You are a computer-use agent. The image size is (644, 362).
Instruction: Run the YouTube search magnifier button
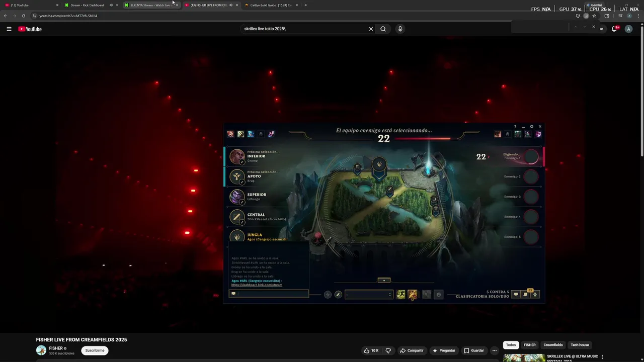pyautogui.click(x=383, y=29)
